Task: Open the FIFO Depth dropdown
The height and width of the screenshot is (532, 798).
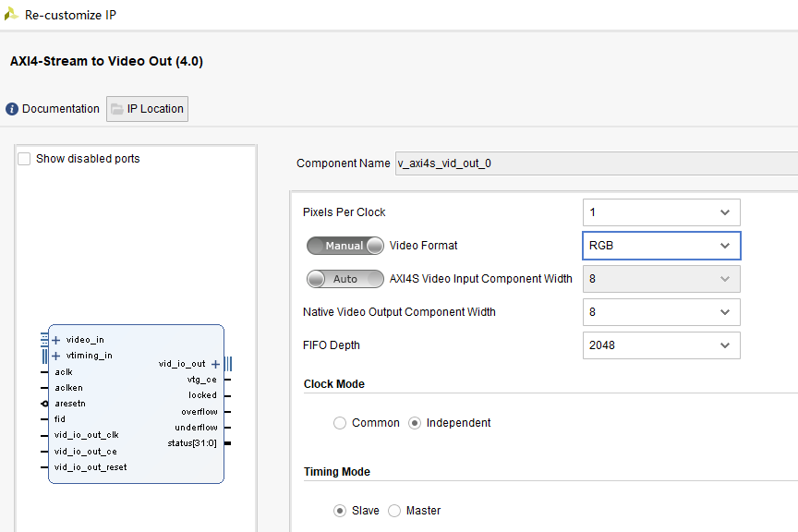Action: tap(661, 345)
